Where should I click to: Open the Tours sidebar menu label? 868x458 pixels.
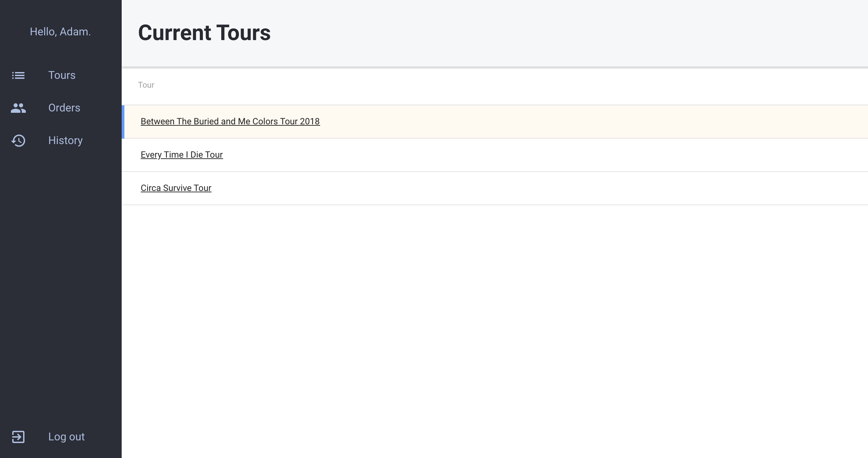pyautogui.click(x=62, y=75)
